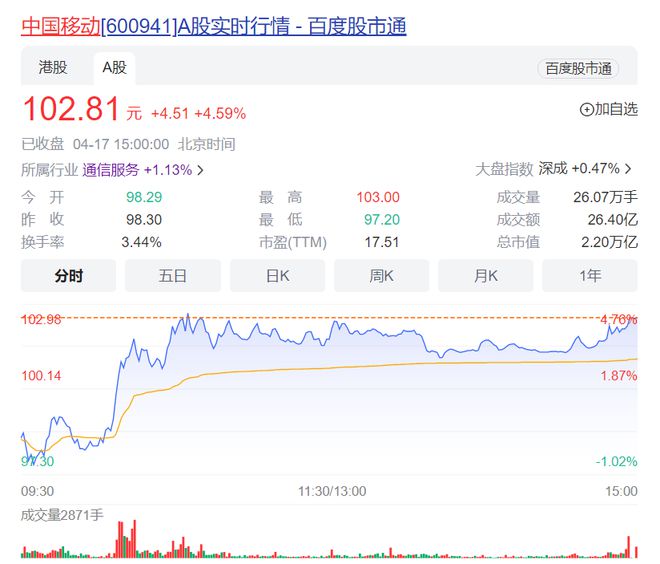Open the 深成 index link
This screenshot has height=564, width=660.
coord(553,168)
